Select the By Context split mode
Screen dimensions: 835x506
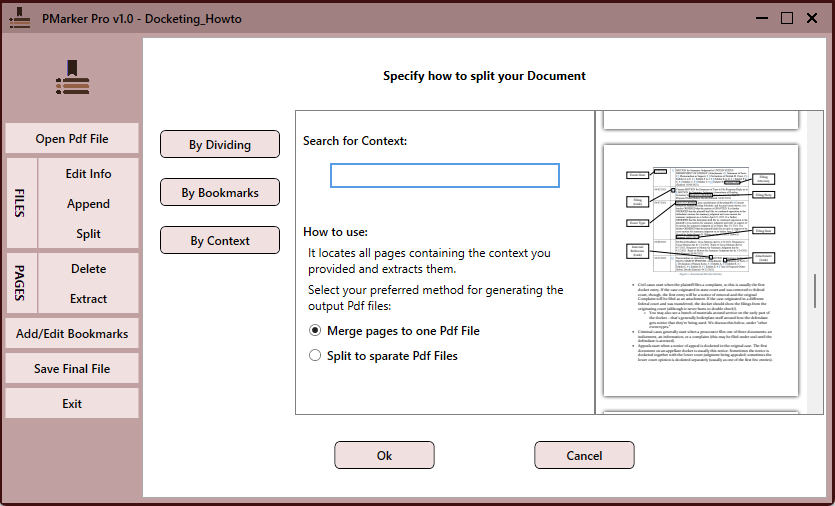[220, 240]
